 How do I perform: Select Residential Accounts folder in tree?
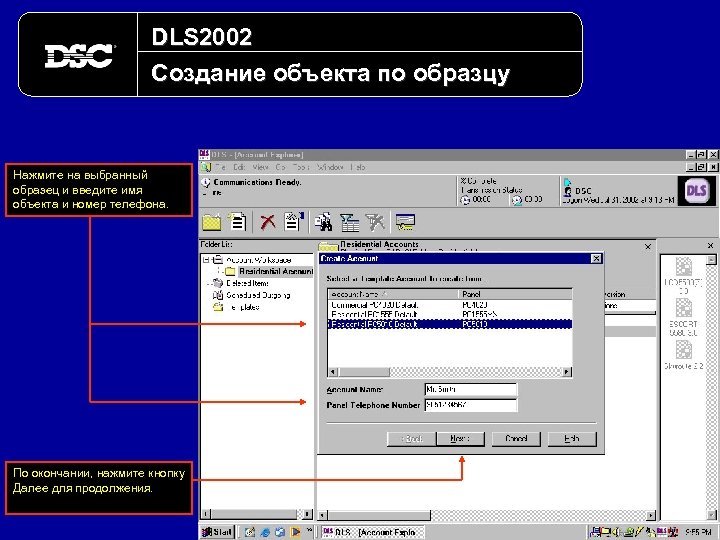click(276, 271)
